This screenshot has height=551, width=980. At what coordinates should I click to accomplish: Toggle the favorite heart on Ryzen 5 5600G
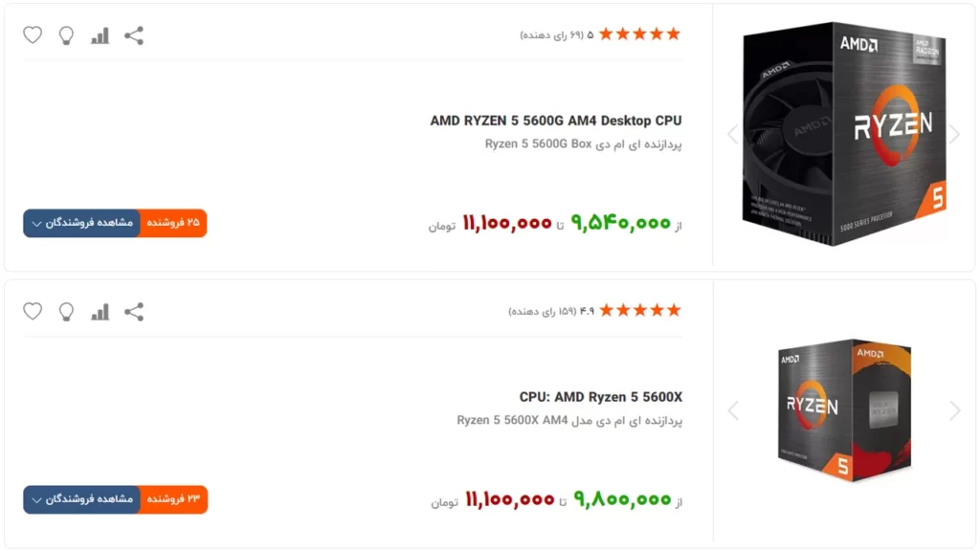pyautogui.click(x=32, y=34)
